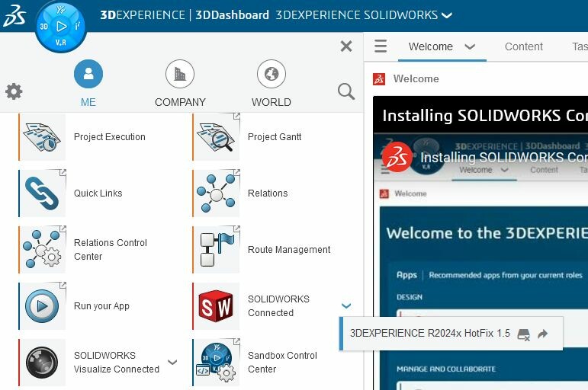
Task: Click the 3DS logo in top bar
Action: (14, 16)
